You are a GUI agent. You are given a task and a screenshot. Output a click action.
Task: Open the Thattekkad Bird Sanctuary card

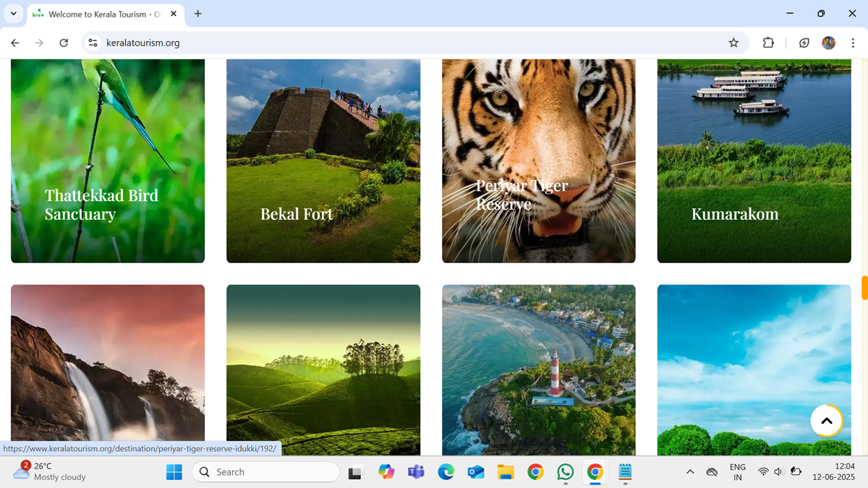pos(108,160)
